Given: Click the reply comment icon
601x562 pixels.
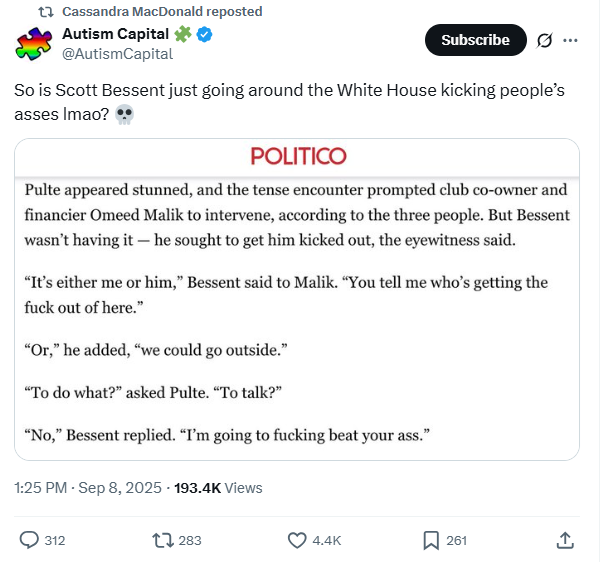Looking at the screenshot, I should (x=30, y=540).
